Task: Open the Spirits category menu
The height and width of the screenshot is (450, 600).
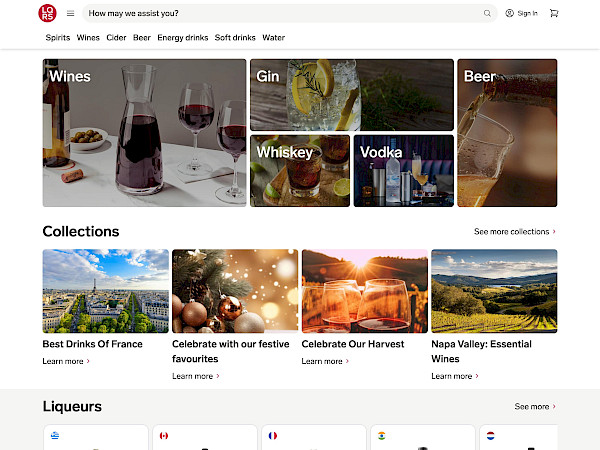Action: pos(58,38)
